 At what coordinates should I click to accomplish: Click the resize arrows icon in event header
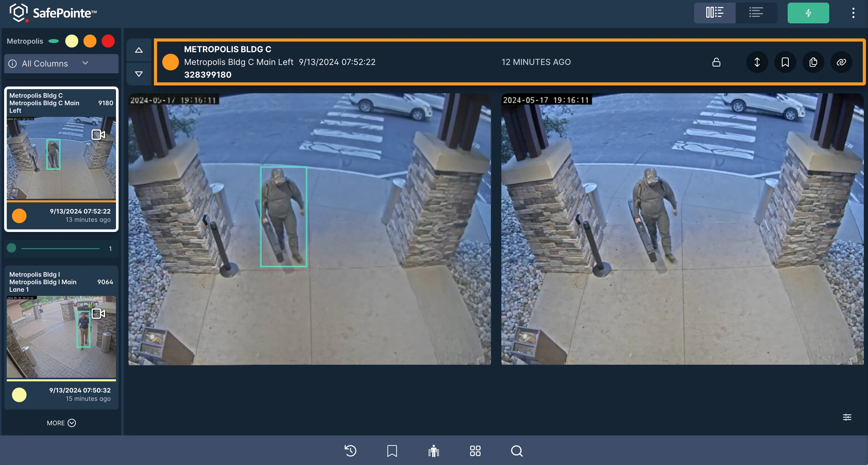757,62
